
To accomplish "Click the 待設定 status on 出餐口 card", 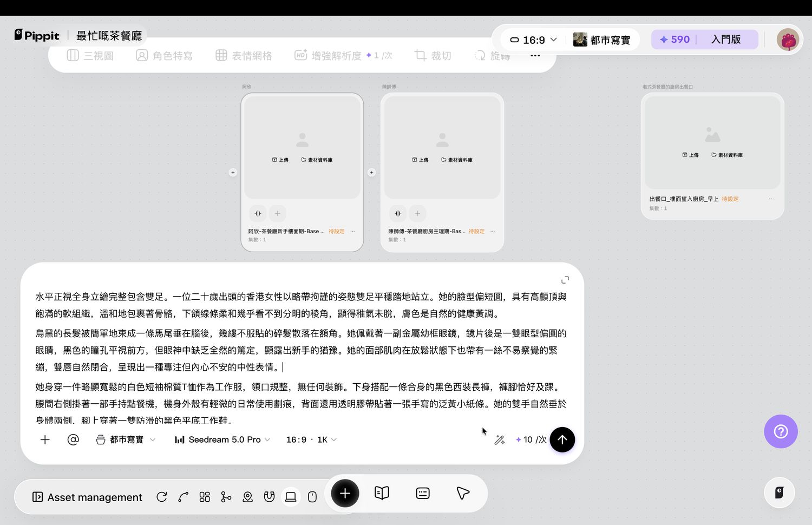I will click(x=730, y=199).
